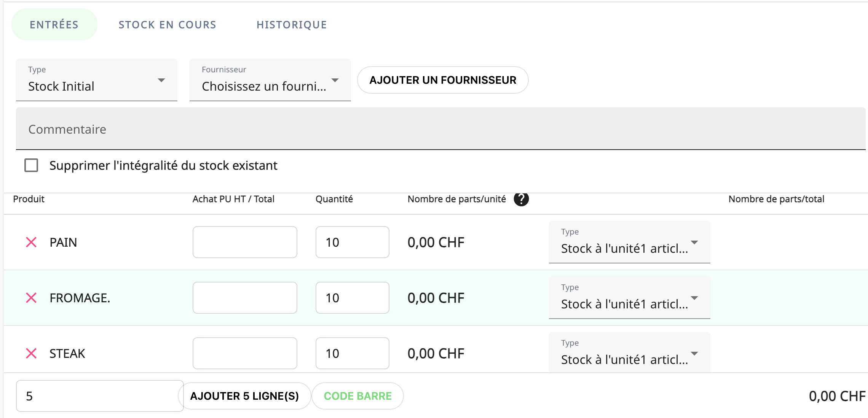Click the Code barre button
This screenshot has height=418, width=868.
coord(357,396)
